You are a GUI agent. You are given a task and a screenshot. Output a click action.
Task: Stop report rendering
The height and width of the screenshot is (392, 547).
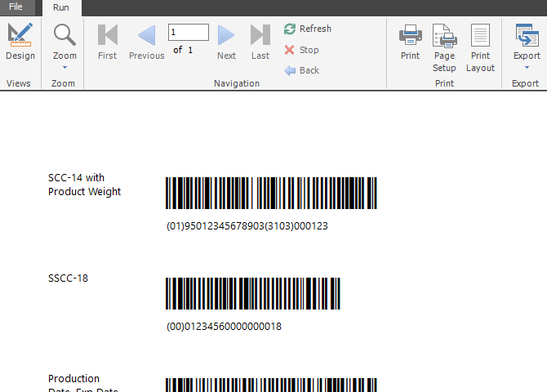301,50
